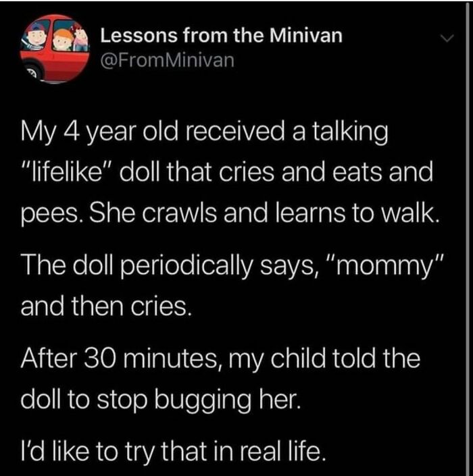
Task: Click the word 'pees.' in the tweet
Action: pos(51,214)
